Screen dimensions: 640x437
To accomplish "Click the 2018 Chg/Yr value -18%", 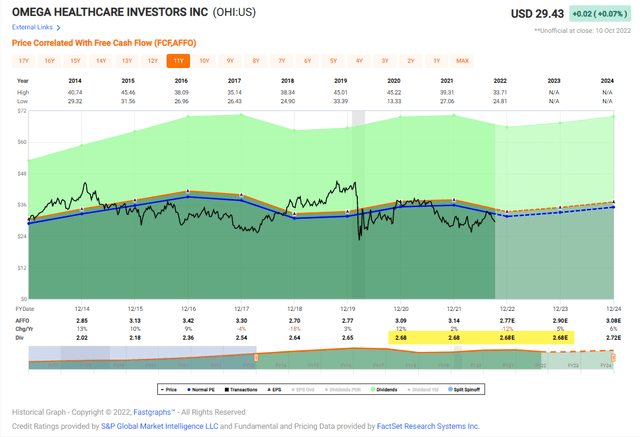I will point(295,329).
